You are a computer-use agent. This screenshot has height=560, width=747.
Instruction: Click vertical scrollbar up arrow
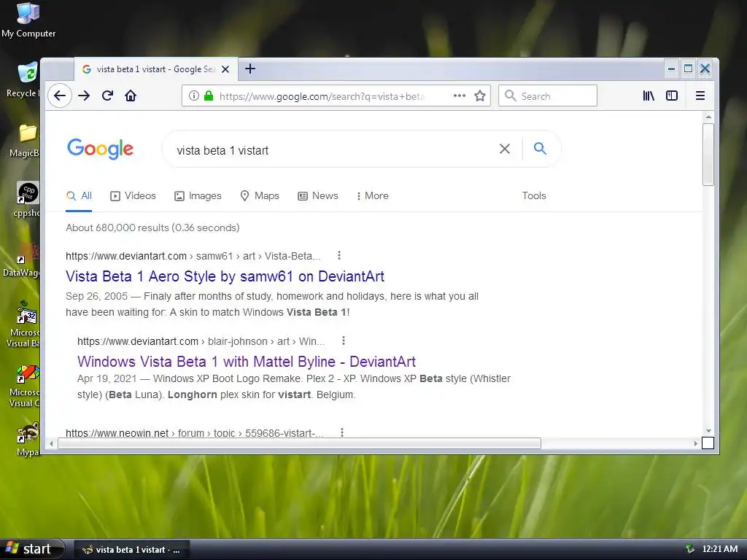tap(708, 117)
